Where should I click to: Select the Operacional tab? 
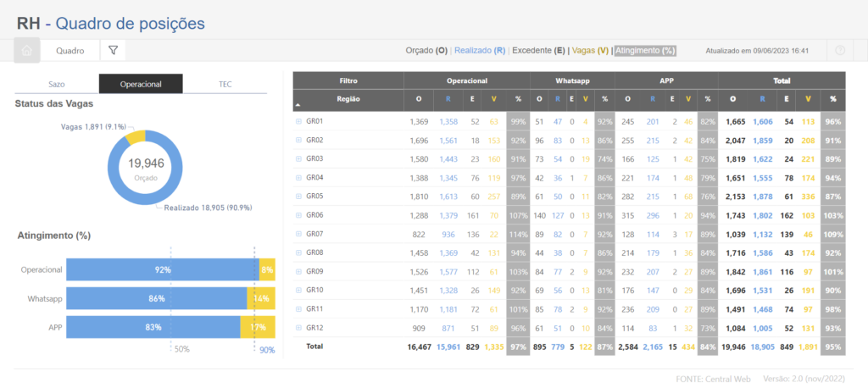point(141,84)
